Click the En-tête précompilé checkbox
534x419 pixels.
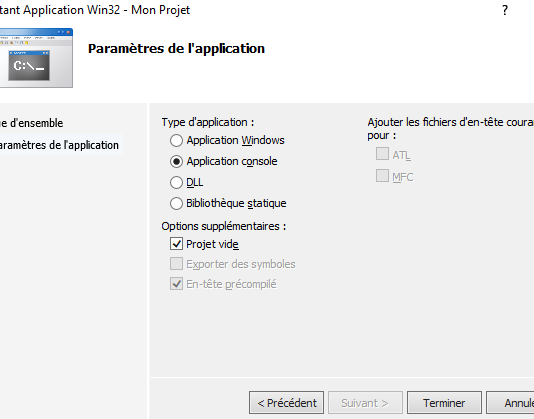[x=176, y=284]
